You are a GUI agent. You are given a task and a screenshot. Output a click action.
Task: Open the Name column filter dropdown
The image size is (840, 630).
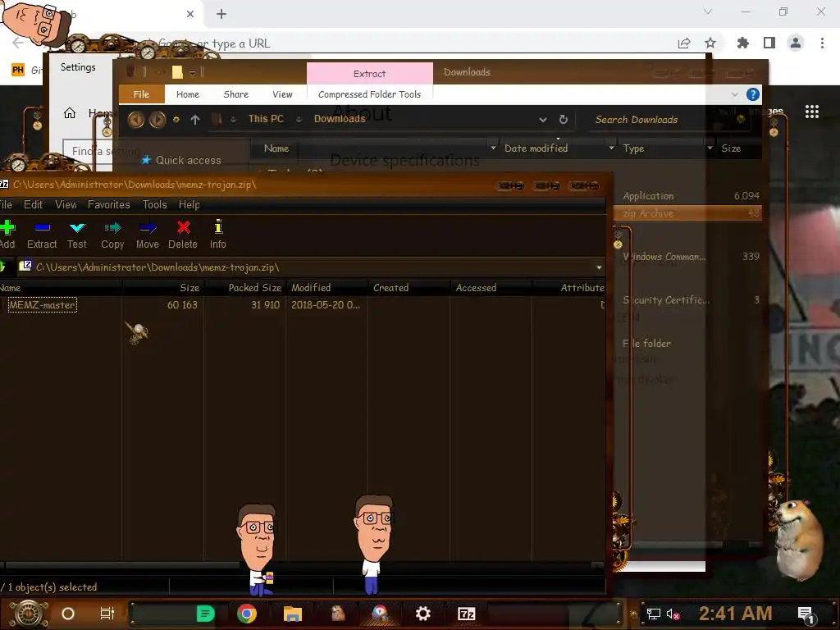point(493,148)
